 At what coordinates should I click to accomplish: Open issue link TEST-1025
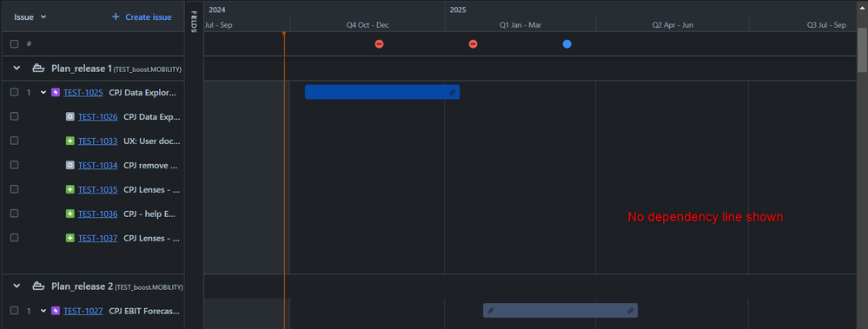pyautogui.click(x=83, y=92)
